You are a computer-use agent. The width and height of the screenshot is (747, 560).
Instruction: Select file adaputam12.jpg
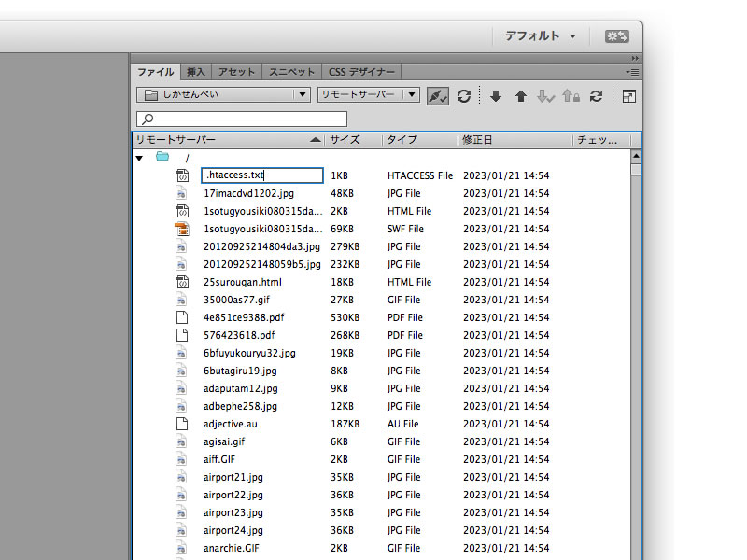pos(241,388)
